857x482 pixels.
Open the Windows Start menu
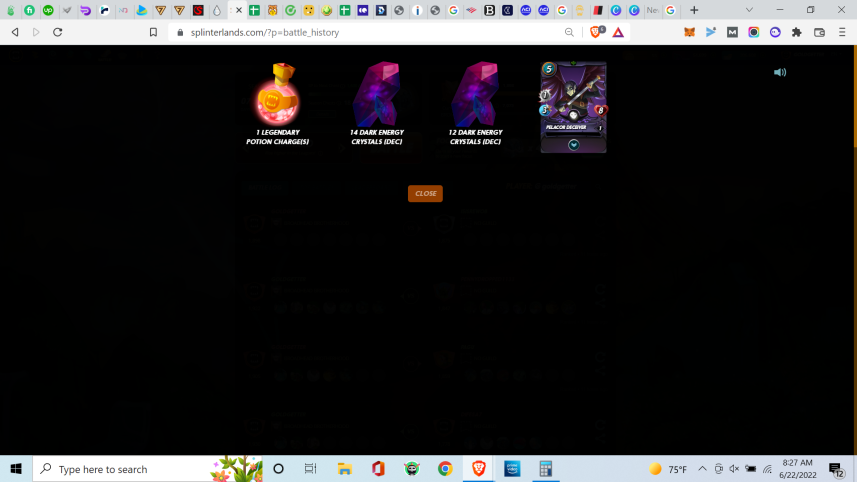16,469
